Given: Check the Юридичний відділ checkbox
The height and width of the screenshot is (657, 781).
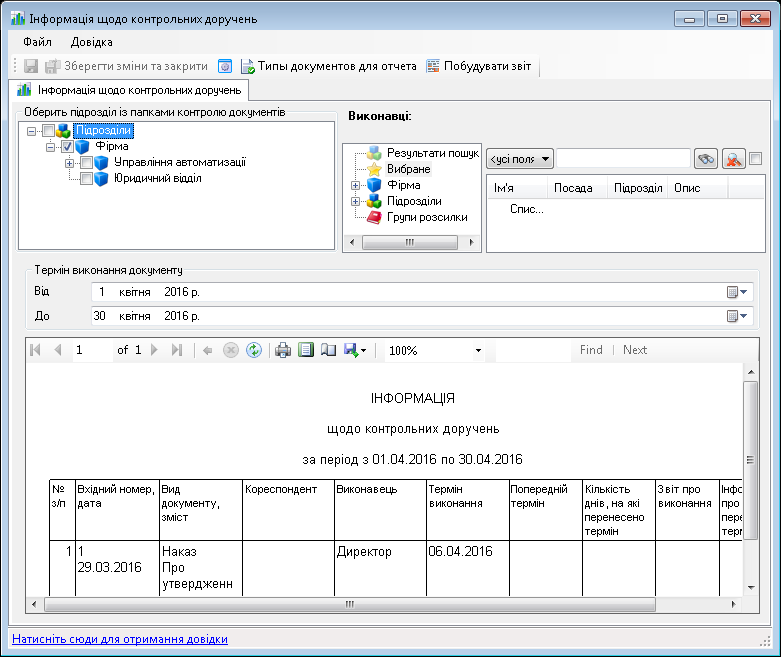Looking at the screenshot, I should (x=86, y=178).
